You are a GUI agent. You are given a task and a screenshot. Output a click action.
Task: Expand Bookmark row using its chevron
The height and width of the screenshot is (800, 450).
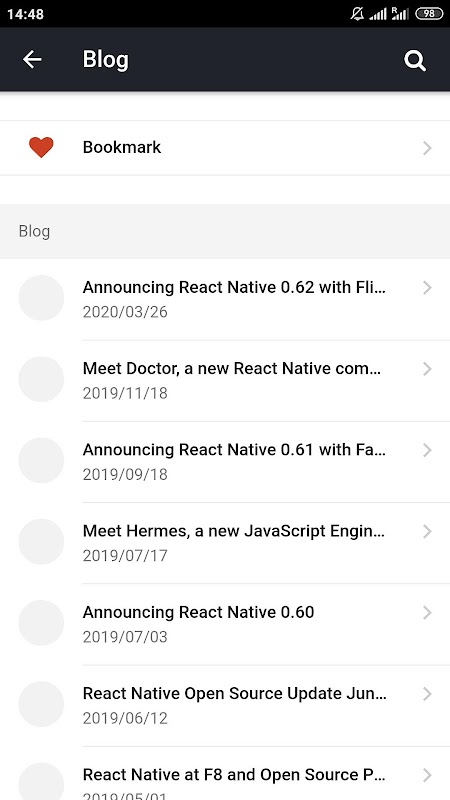[428, 148]
